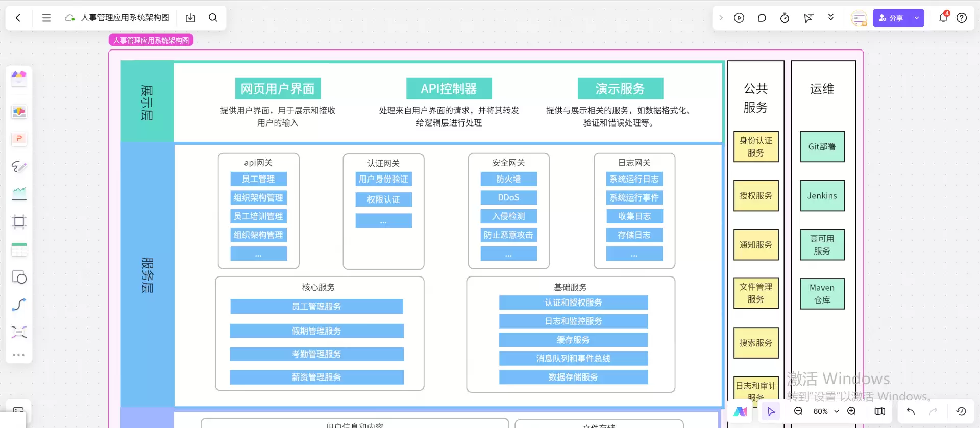Click the 员工培训管理 box

click(258, 216)
